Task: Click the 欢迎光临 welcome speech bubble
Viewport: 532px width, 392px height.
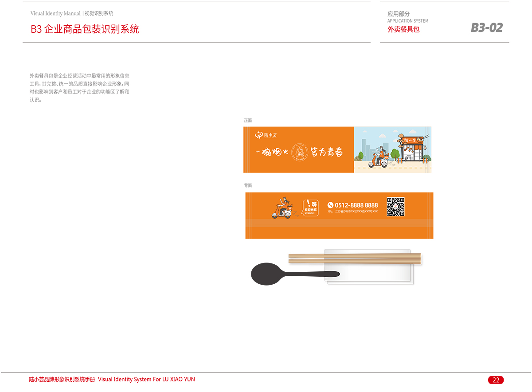Action: point(310,208)
